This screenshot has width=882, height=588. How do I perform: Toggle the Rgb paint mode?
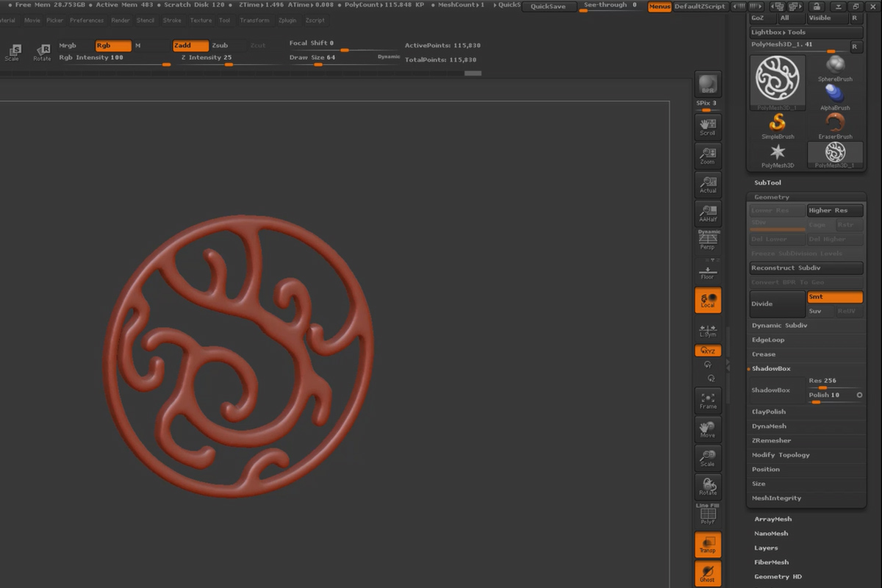click(x=113, y=46)
